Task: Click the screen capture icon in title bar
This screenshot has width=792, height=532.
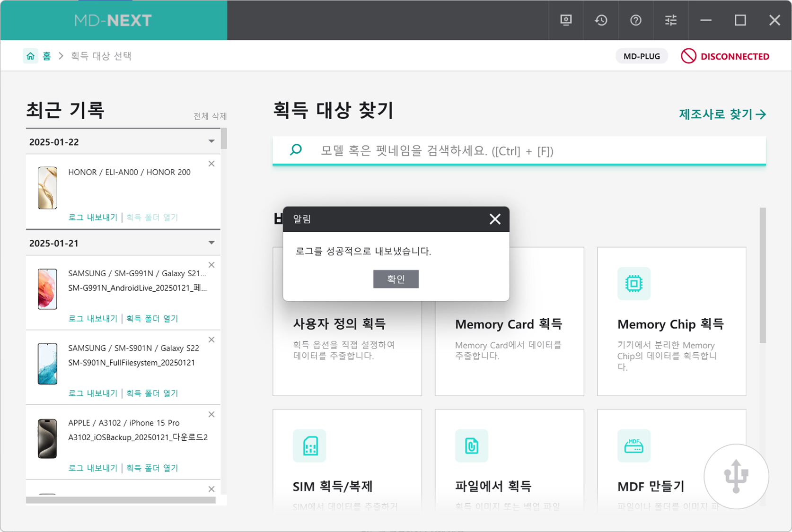Action: pos(566,20)
